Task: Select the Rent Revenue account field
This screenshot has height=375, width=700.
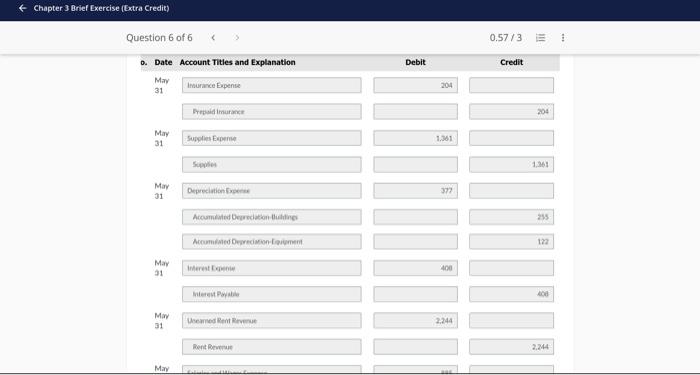Action: (x=271, y=347)
